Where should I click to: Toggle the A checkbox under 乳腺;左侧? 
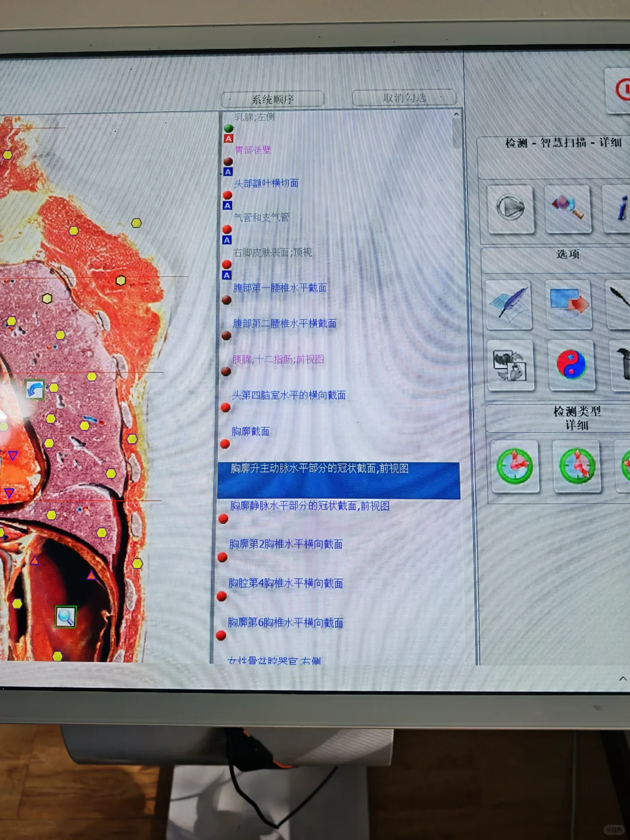pyautogui.click(x=228, y=139)
